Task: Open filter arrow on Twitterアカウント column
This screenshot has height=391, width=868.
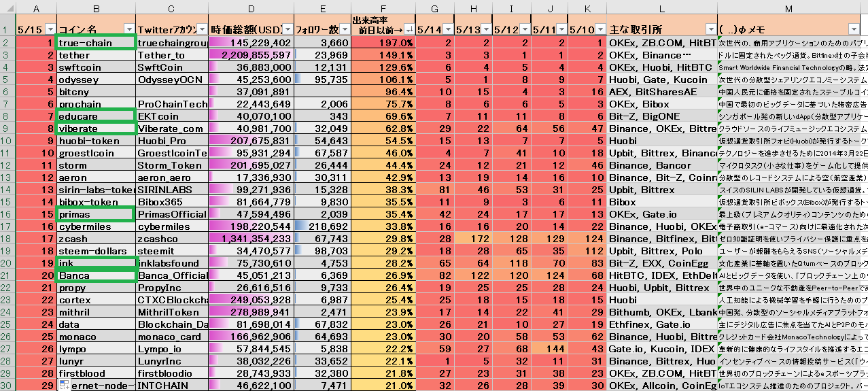Action: (x=201, y=30)
